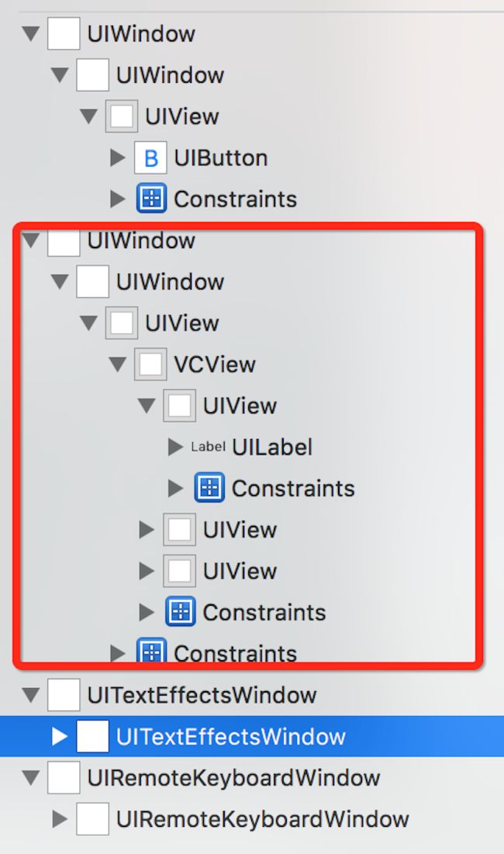Click the window icon of UIRemoteKeyboardWindow parent
This screenshot has height=854, width=504.
[x=64, y=778]
